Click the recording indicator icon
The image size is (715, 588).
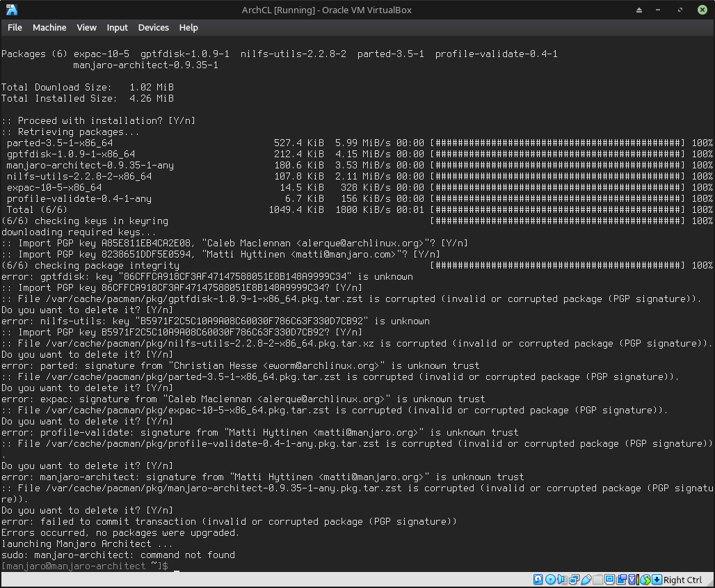point(622,580)
